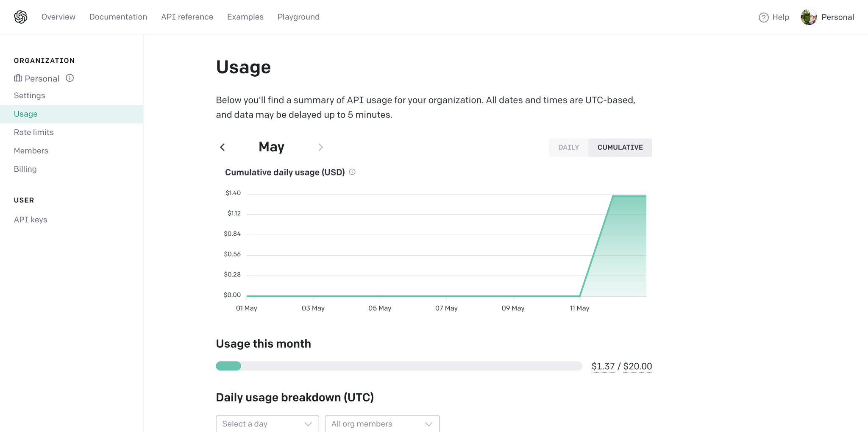Click the $0.00 axis value
Viewport: 868px width, 432px height.
(x=232, y=295)
